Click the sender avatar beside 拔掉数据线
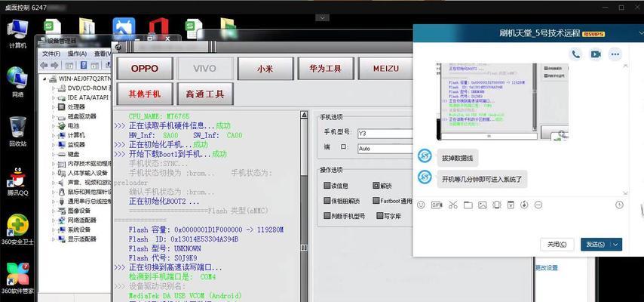 pyautogui.click(x=425, y=156)
